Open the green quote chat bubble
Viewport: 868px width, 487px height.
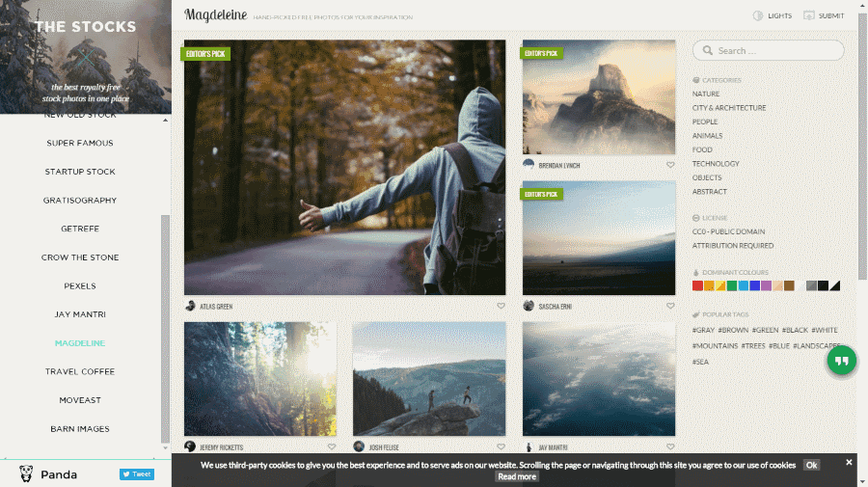tap(841, 361)
